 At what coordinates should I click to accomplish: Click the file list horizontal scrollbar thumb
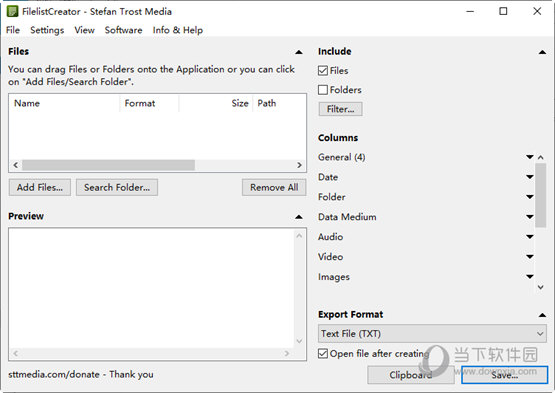click(x=108, y=165)
